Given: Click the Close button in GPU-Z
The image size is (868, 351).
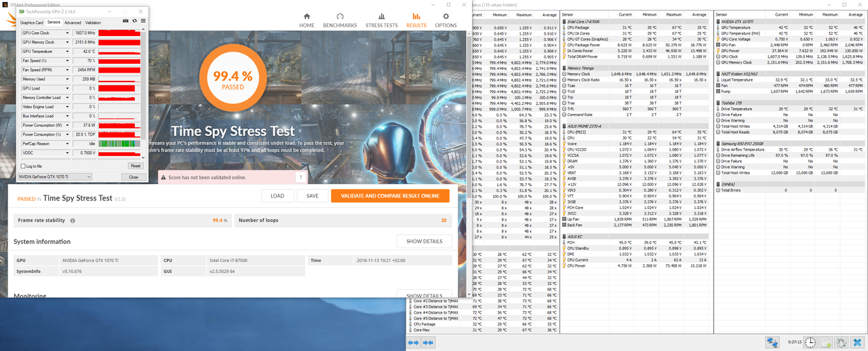Looking at the screenshot, I should tap(134, 177).
